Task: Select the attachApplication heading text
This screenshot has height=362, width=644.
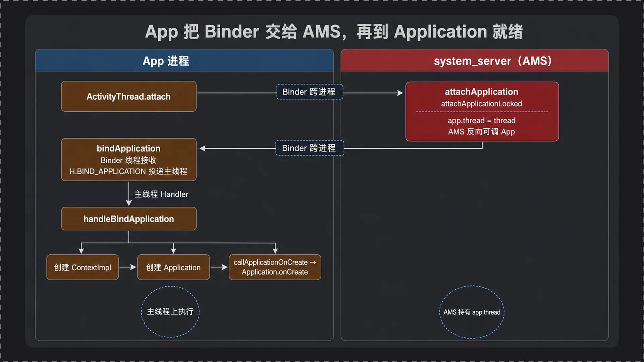Action: [x=482, y=92]
